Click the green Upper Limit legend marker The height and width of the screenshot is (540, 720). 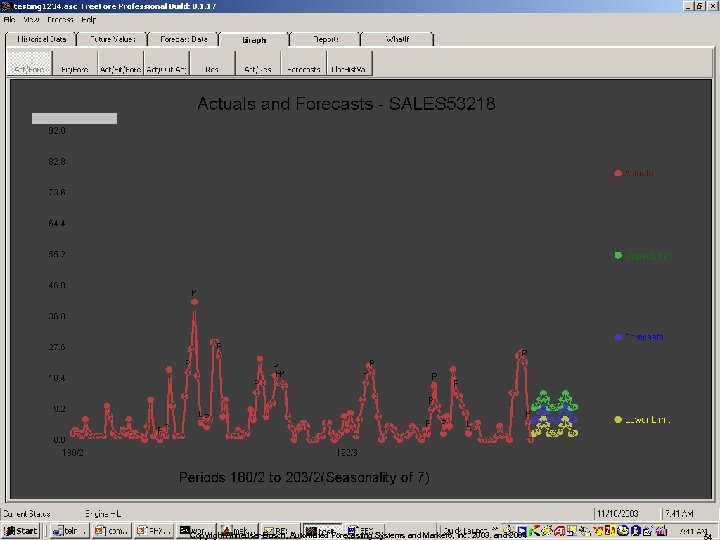click(618, 255)
